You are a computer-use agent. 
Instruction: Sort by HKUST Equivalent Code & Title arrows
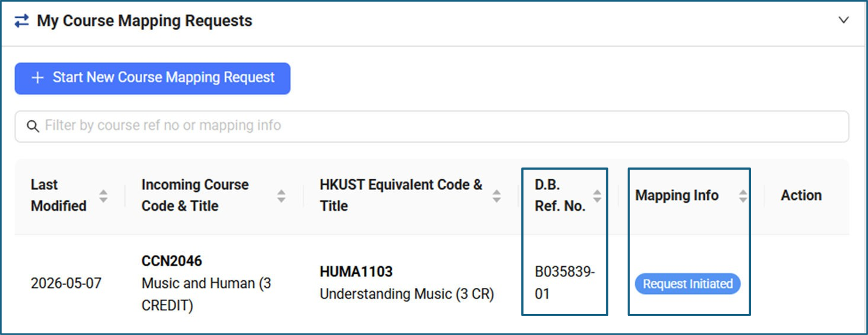point(497,196)
